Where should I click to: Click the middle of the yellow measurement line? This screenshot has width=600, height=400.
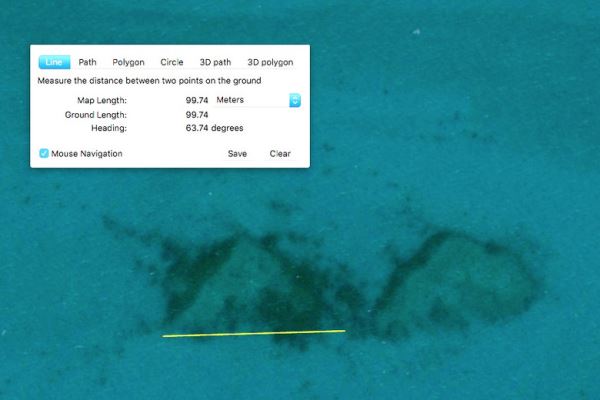pos(254,333)
